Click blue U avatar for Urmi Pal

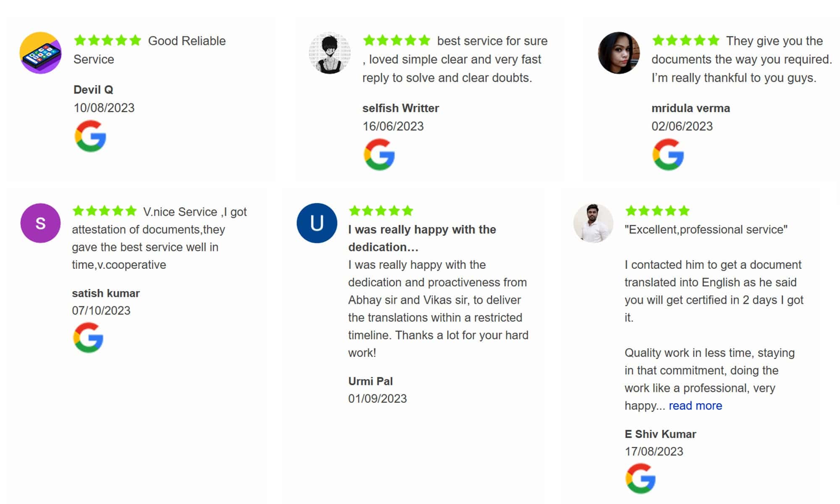tap(317, 223)
